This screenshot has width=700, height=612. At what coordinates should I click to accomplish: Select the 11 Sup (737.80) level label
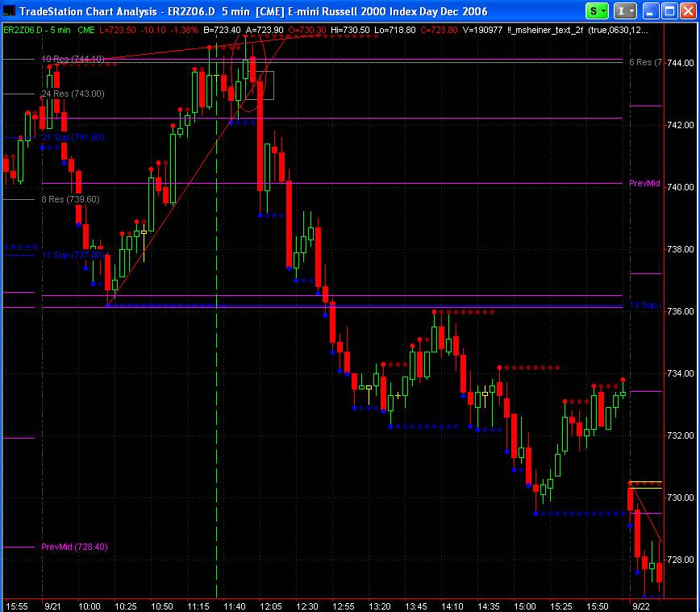(x=73, y=255)
